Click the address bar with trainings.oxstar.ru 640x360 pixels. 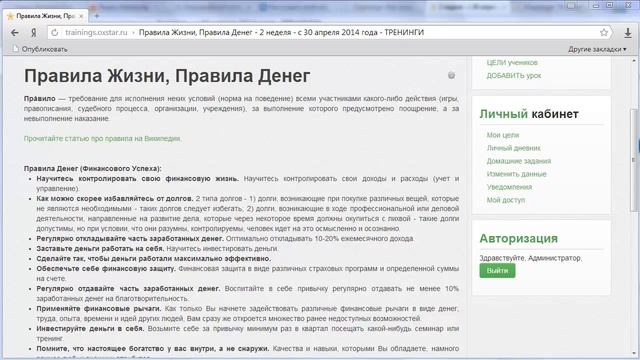click(x=329, y=33)
